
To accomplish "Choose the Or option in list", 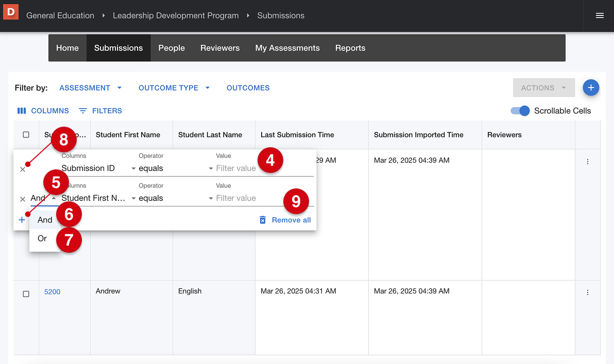I will pos(42,238).
